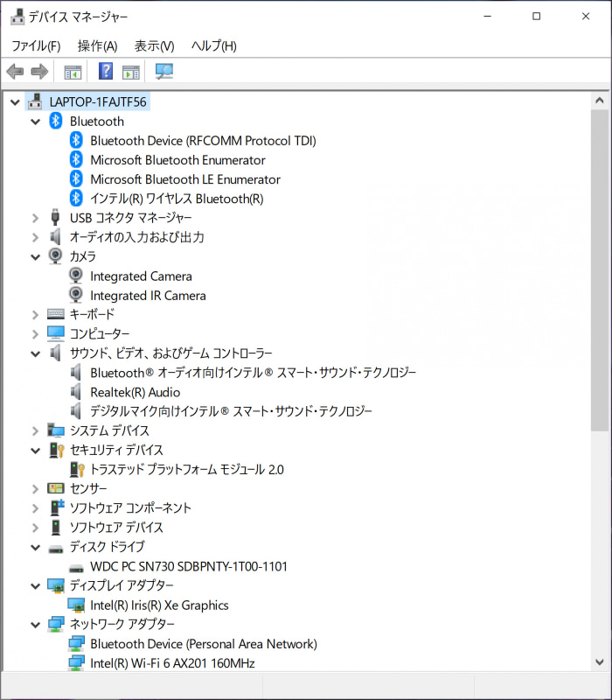Click the LAPTOP-1FAJTF56 computer icon
Viewport: 612px width, 700px height.
(x=35, y=101)
